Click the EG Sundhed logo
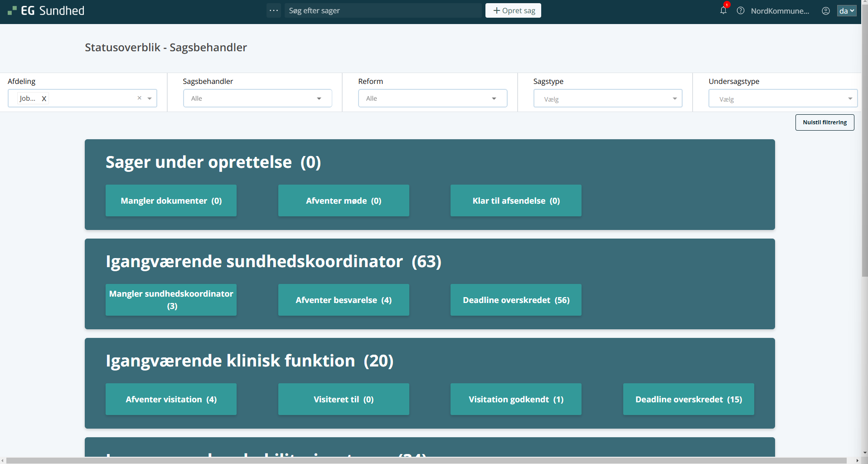Viewport: 868px width, 464px height. pyautogui.click(x=46, y=11)
